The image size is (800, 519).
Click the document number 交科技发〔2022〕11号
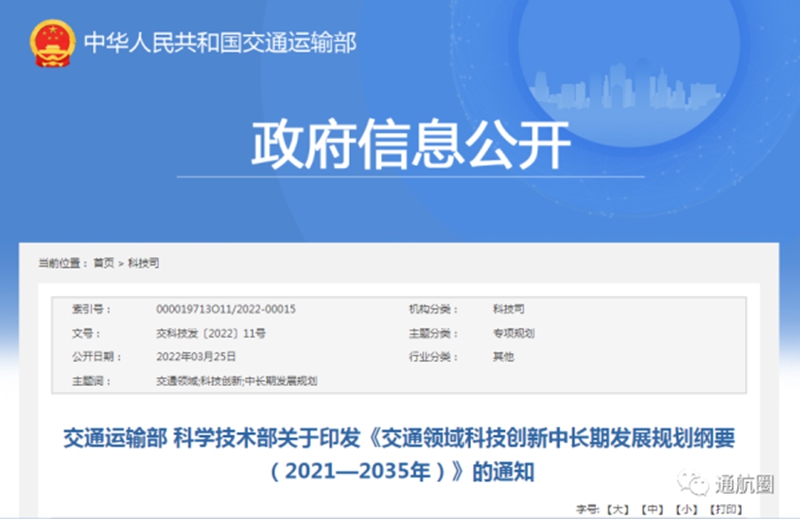[x=211, y=333]
